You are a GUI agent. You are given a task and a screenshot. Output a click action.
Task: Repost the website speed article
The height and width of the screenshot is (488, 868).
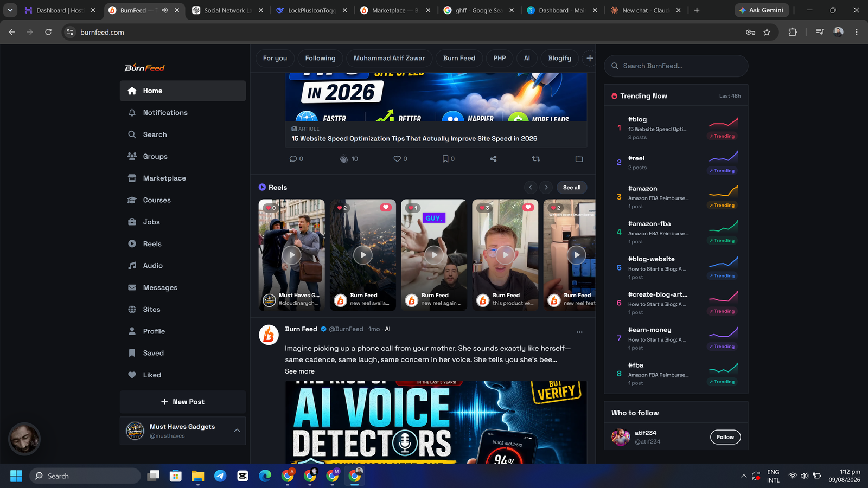click(536, 159)
